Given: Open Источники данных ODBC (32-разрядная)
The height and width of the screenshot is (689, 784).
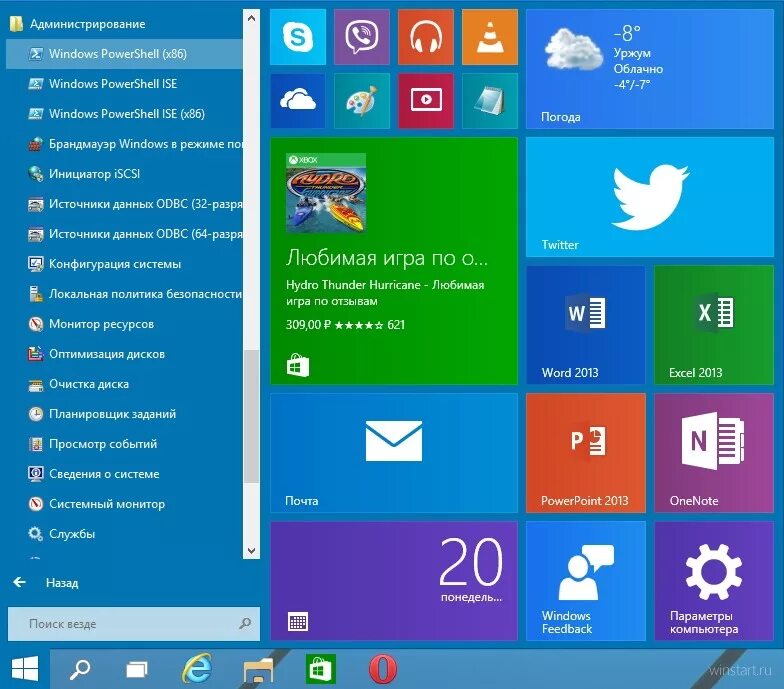Looking at the screenshot, I should (124, 204).
